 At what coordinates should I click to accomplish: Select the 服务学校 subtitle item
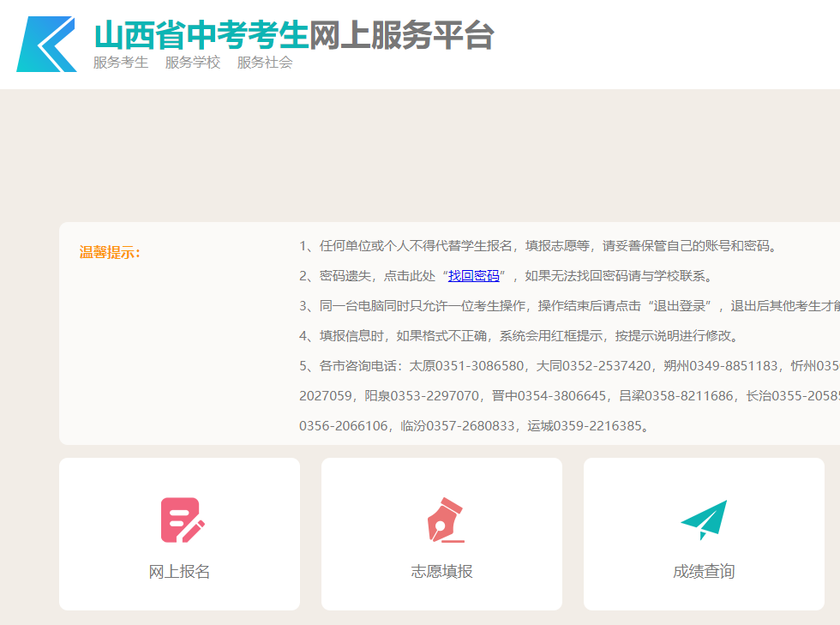(x=193, y=63)
